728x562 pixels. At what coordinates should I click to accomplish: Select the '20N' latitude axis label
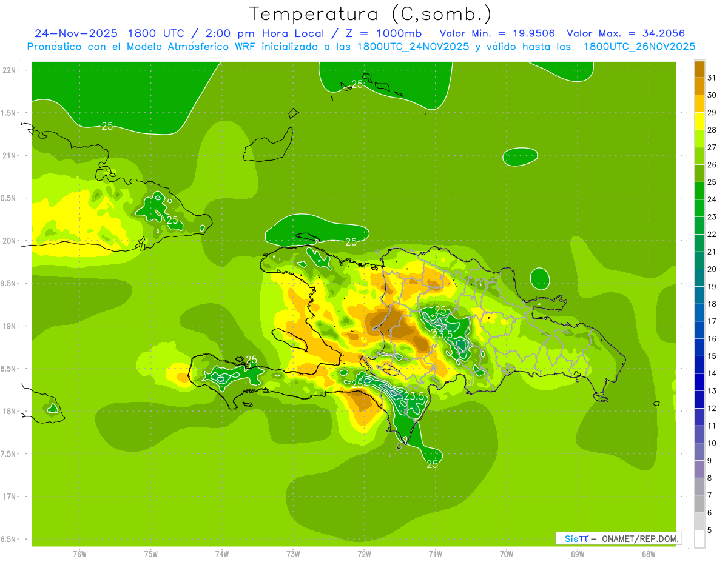coord(10,241)
